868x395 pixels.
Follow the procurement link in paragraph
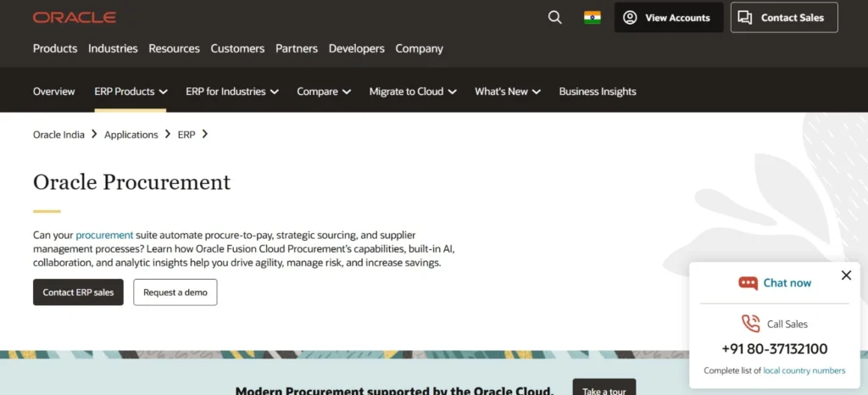click(104, 235)
